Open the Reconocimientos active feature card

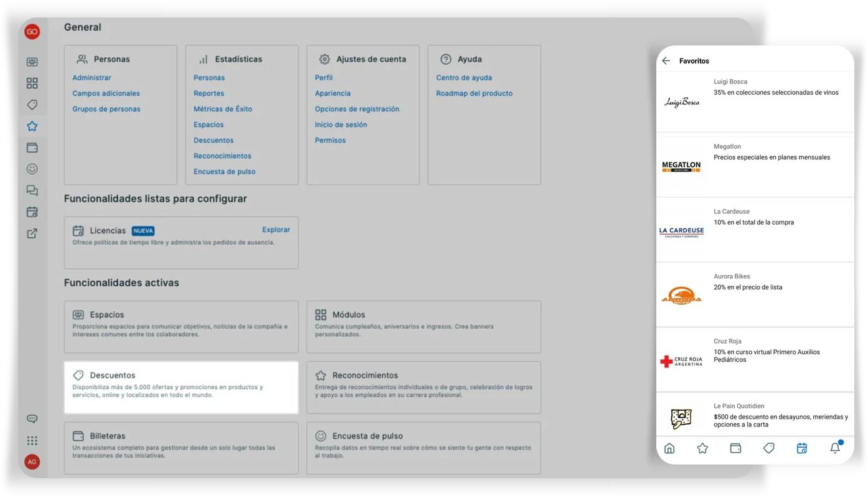point(423,387)
